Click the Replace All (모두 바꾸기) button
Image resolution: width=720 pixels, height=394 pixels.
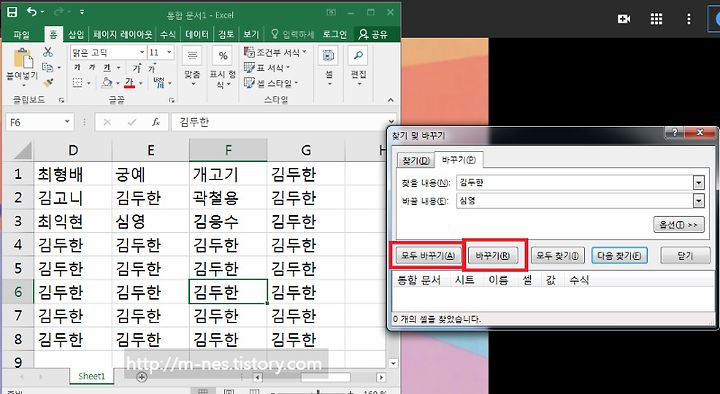pyautogui.click(x=428, y=255)
